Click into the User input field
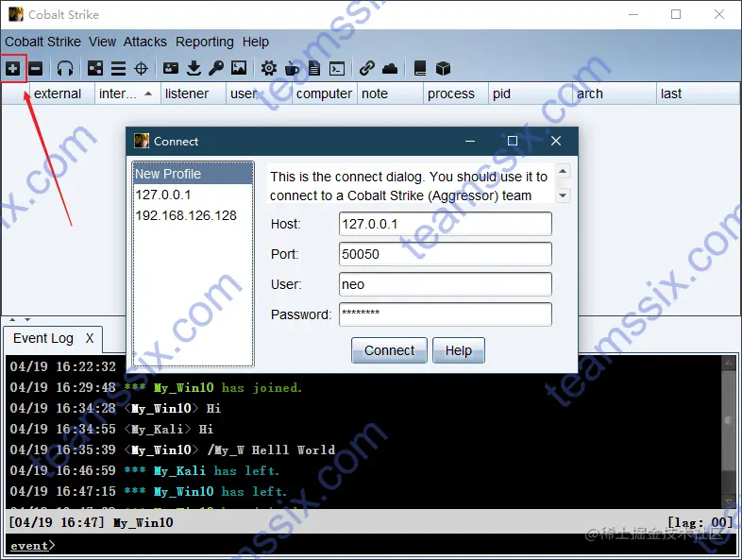The width and height of the screenshot is (742, 560). click(446, 284)
